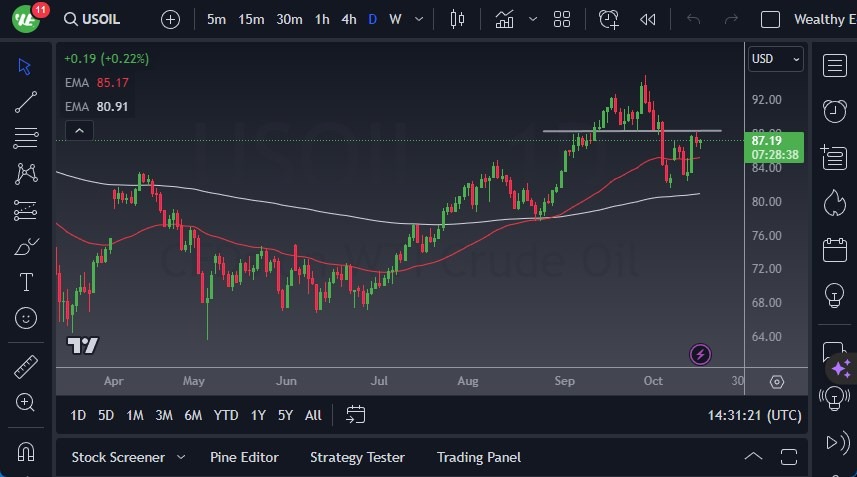Create an alert with the clock icon

tap(608, 19)
